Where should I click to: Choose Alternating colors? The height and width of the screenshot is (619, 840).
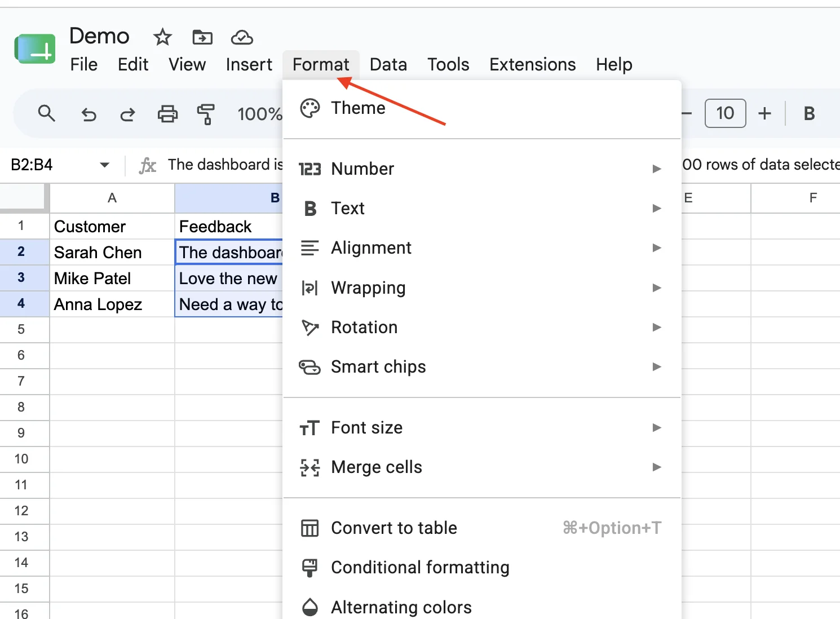(x=482, y=607)
